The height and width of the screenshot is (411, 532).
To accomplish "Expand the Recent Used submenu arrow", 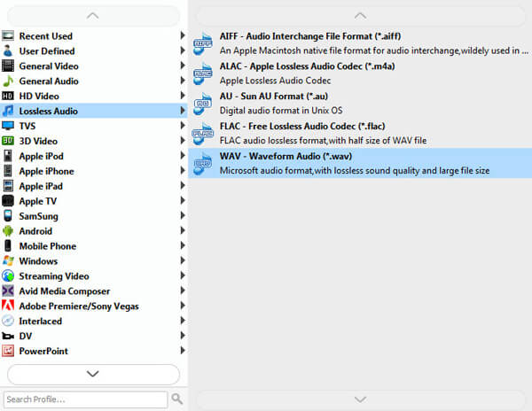I will pyautogui.click(x=182, y=35).
